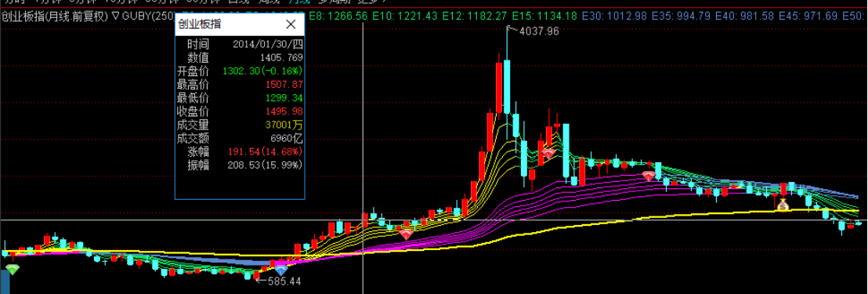Viewport: 868px width, 294px height.
Task: Click the money bag signal icon
Action: (x=782, y=205)
